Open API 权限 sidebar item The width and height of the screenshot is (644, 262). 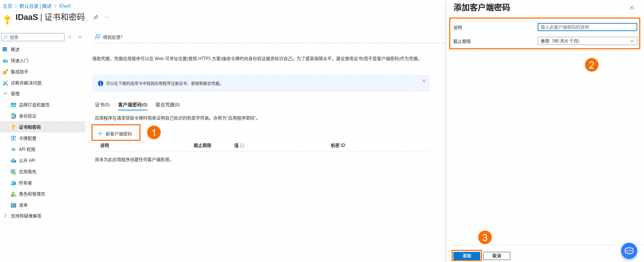click(27, 150)
